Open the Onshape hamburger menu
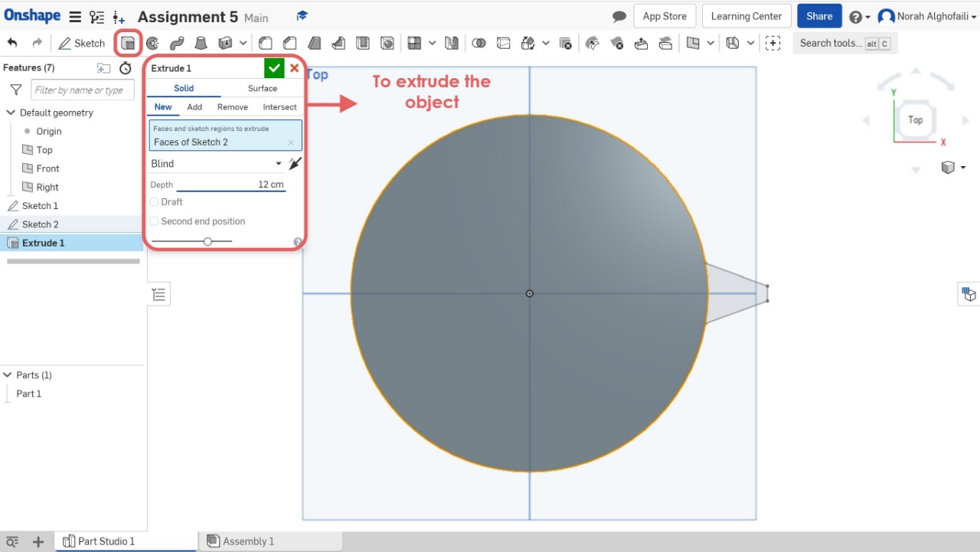980x552 pixels. (74, 17)
